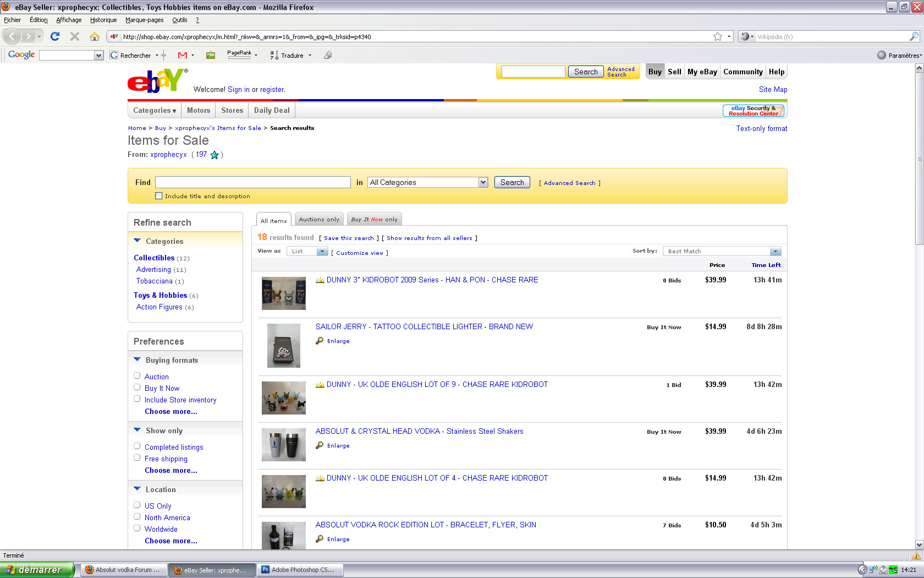Click Enlarge magnifier icon for Crystal Head Vodka
Image resolution: width=924 pixels, height=578 pixels.
coord(320,445)
